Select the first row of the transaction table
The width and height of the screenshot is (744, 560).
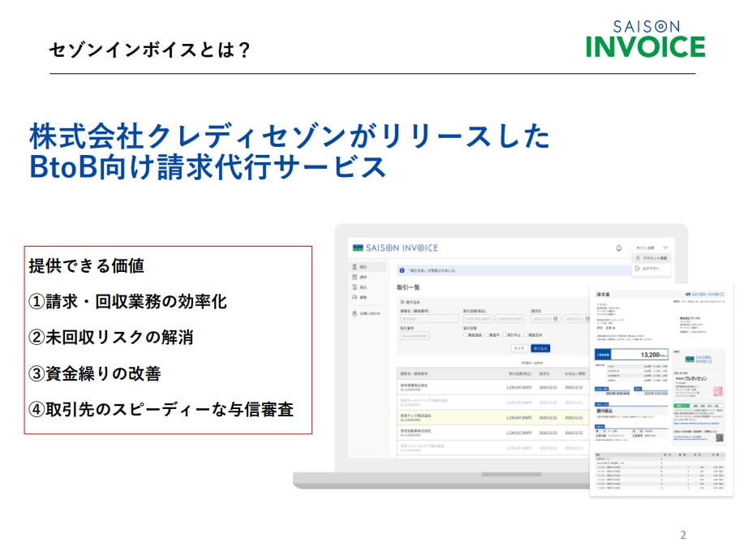click(492, 387)
